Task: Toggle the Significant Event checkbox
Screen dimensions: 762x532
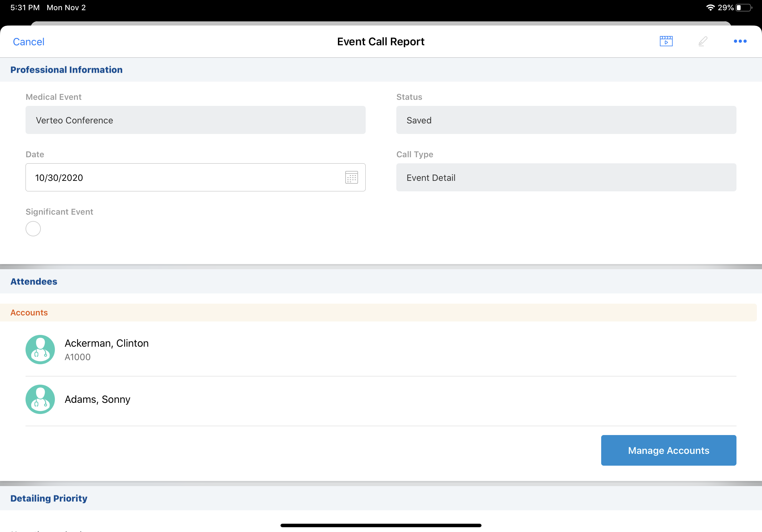Action: [x=33, y=229]
